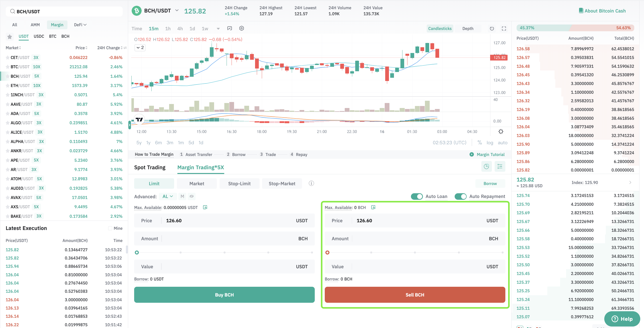Favorite the BTC/USDT star
The image size is (644, 328).
point(7,67)
